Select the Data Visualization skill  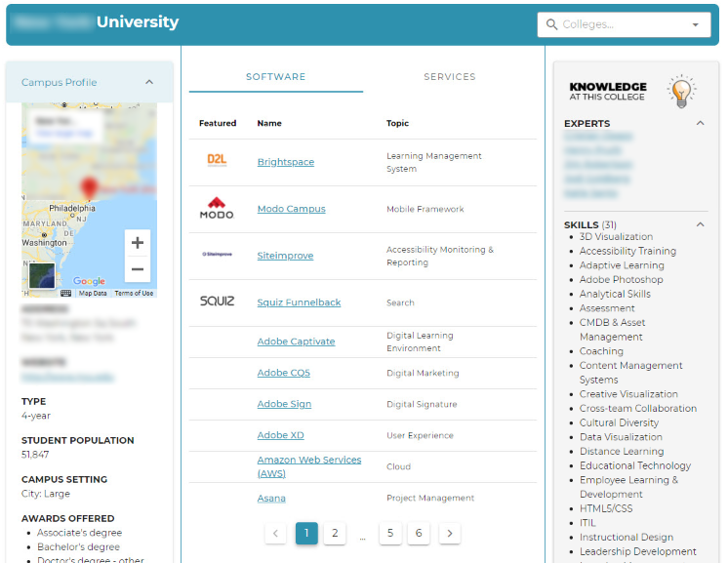(621, 437)
